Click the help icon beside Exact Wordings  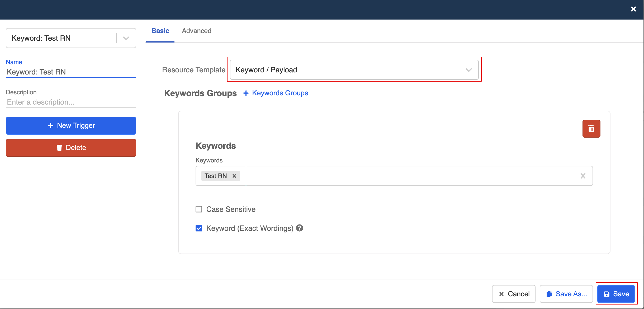coord(299,228)
